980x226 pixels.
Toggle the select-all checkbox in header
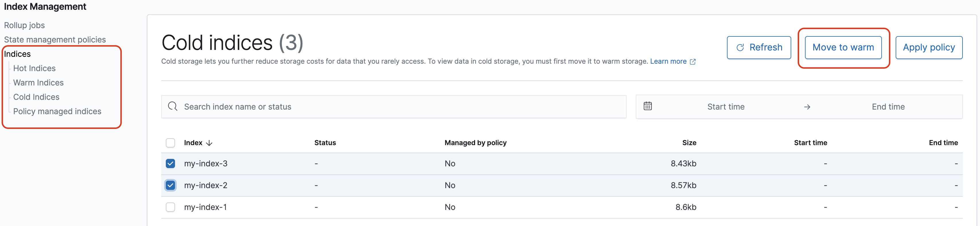(x=170, y=143)
